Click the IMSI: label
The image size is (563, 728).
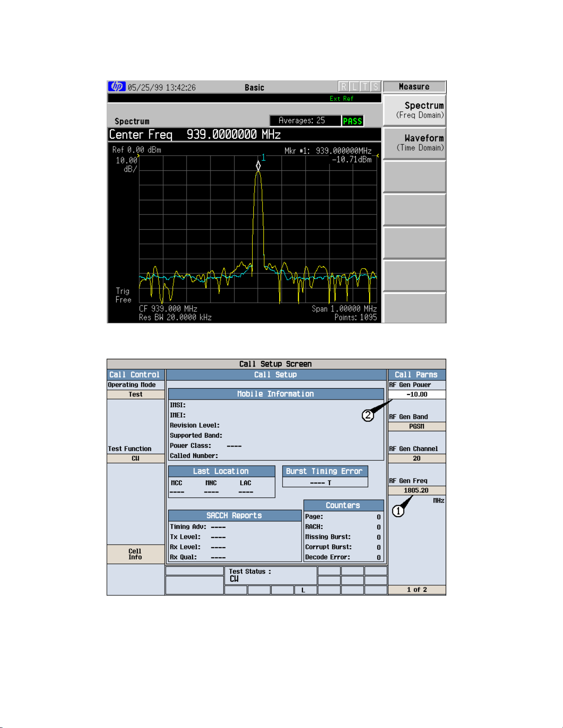[178, 405]
